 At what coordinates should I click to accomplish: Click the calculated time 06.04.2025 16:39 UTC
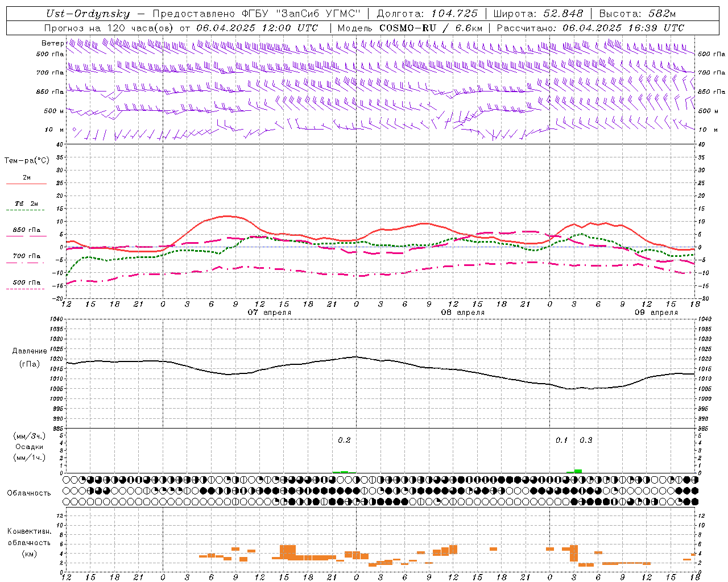623,27
